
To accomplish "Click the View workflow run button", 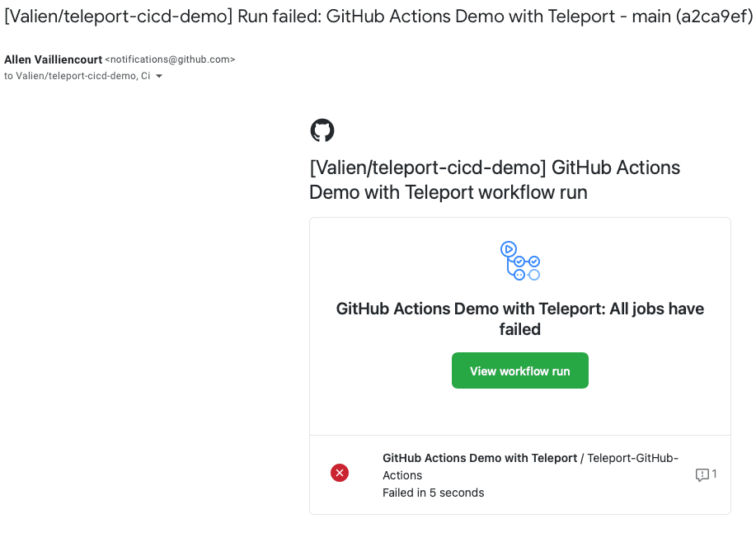I will click(x=519, y=370).
